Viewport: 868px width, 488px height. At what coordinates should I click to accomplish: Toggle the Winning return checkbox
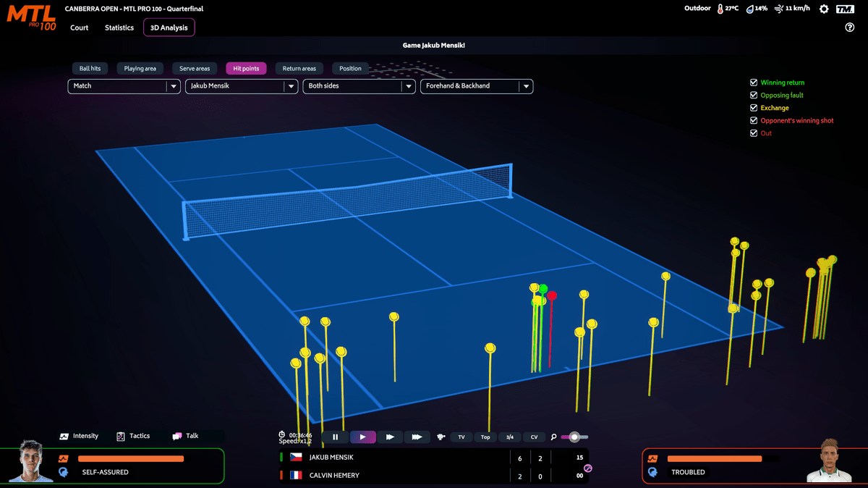point(754,83)
